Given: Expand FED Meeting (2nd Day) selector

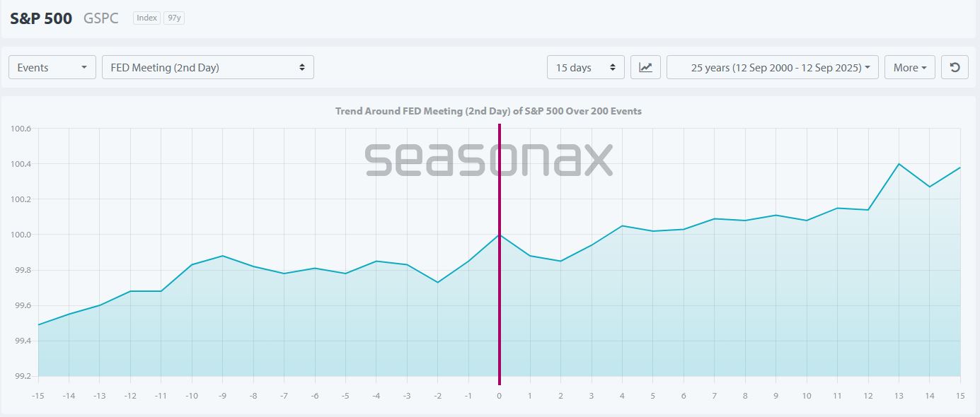Looking at the screenshot, I should coord(208,67).
